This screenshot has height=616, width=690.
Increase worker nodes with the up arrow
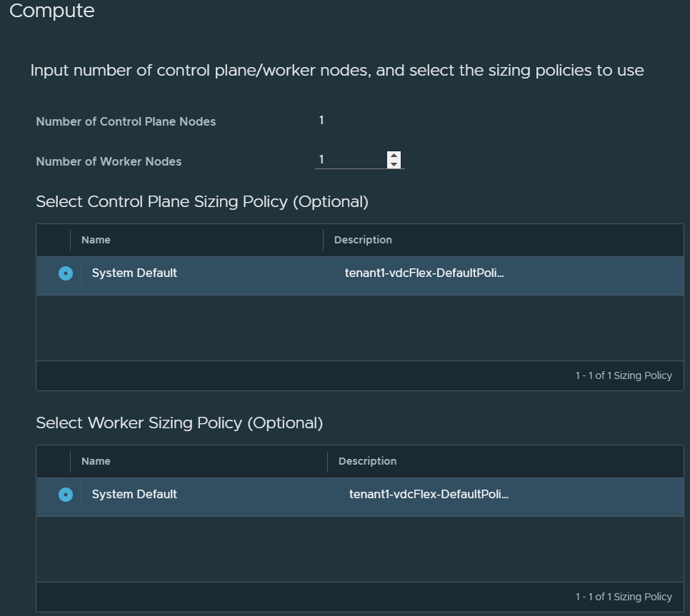pos(394,156)
